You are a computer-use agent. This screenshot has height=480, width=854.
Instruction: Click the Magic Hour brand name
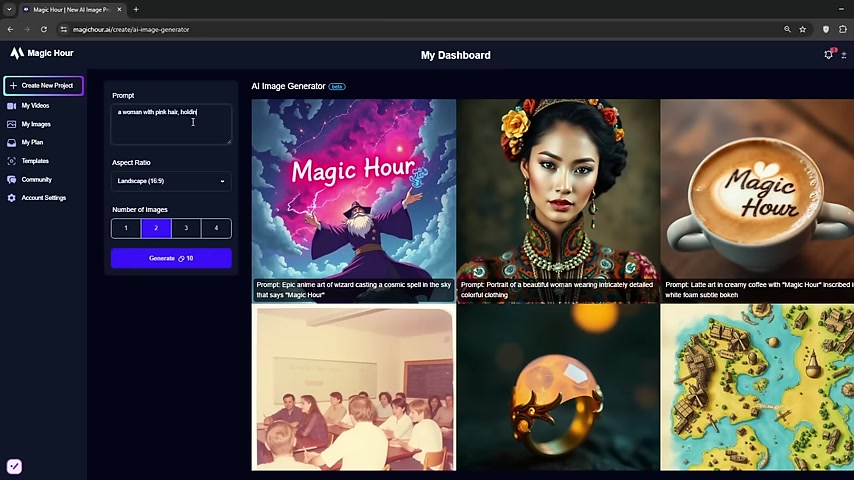[50, 53]
